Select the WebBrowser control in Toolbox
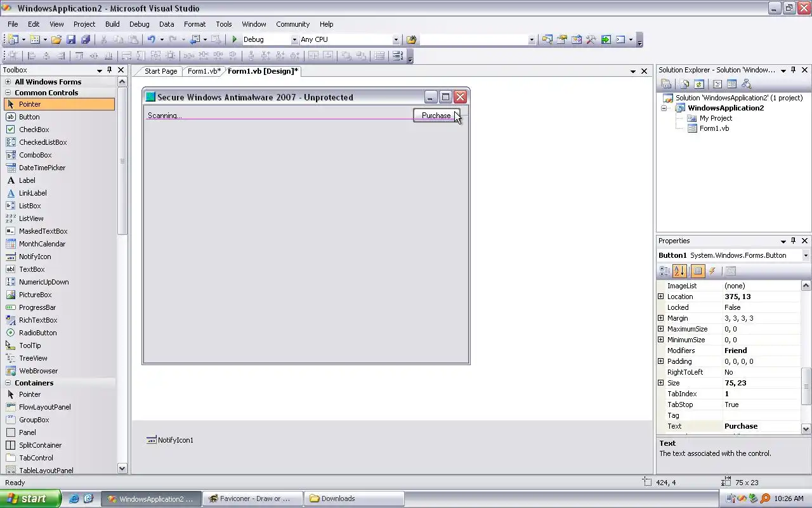812x508 pixels. [59, 371]
